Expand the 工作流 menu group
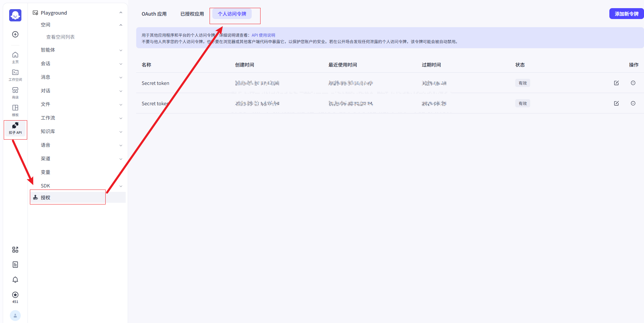Image resolution: width=644 pixels, height=323 pixels. pyautogui.click(x=121, y=118)
